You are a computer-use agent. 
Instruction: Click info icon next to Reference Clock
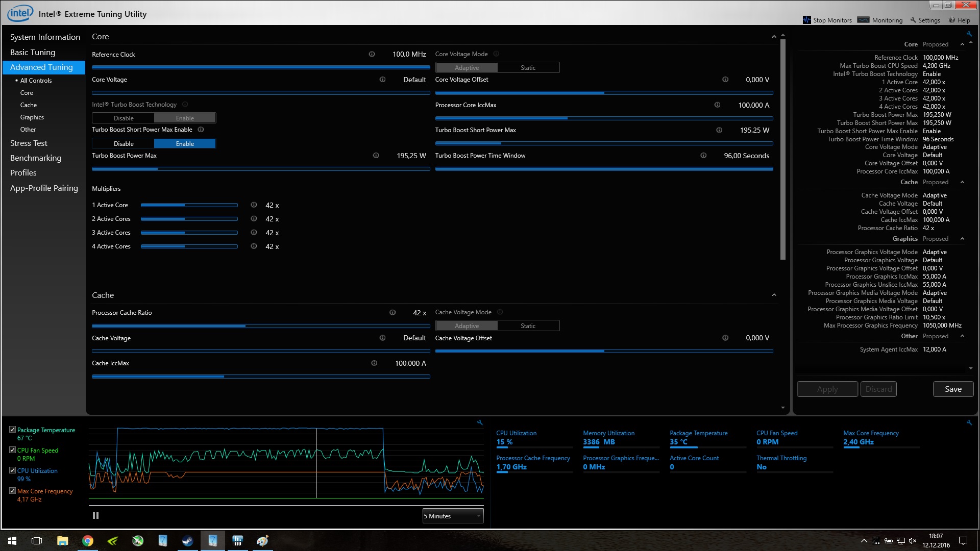(372, 54)
